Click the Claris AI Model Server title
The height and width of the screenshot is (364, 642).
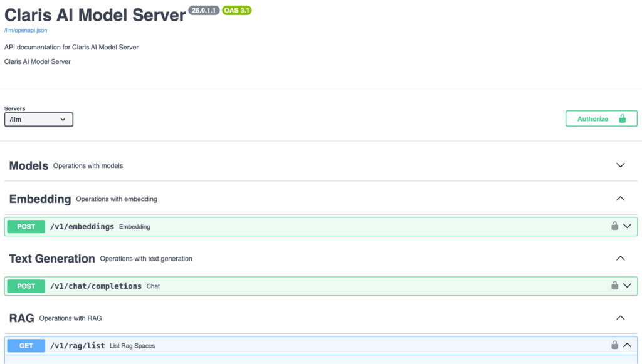pos(95,15)
